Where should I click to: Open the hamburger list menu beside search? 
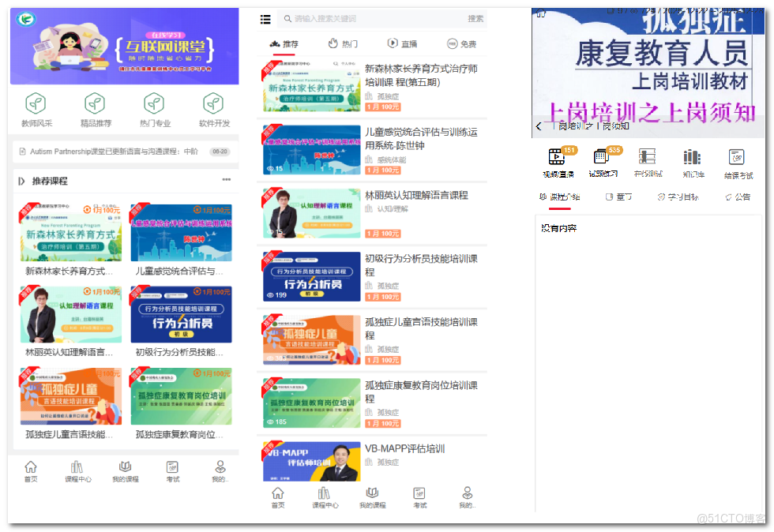265,18
